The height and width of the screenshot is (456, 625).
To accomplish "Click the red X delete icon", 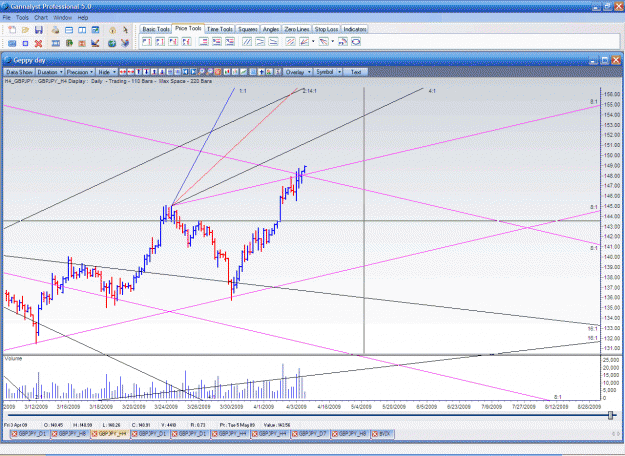I will [38, 43].
